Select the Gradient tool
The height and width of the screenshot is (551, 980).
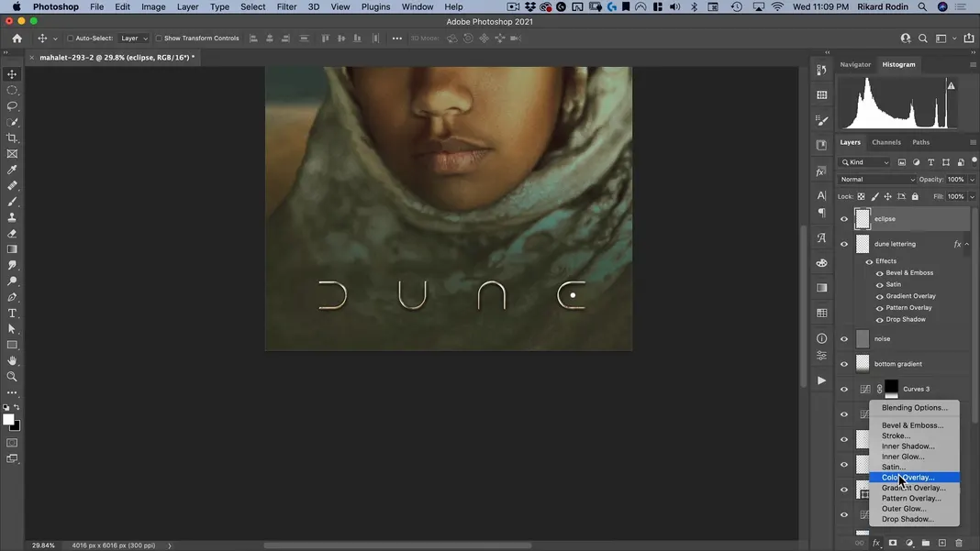[12, 249]
